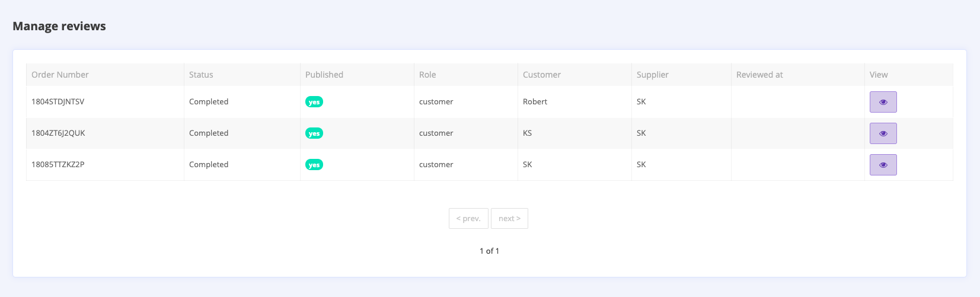Image resolution: width=980 pixels, height=297 pixels.
Task: Select order number 1804STDJNTSV text
Action: pyautogui.click(x=58, y=102)
